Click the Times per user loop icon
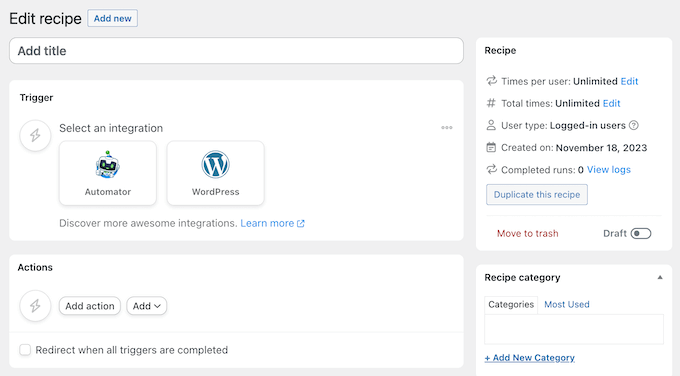 491,81
